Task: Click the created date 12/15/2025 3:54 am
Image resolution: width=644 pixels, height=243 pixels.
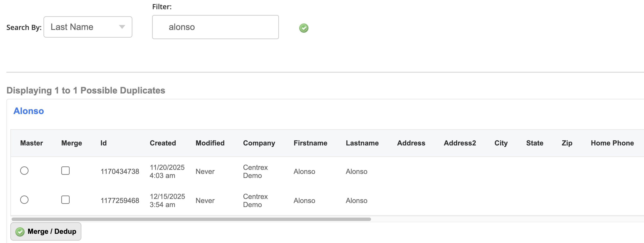Action: pyautogui.click(x=167, y=201)
